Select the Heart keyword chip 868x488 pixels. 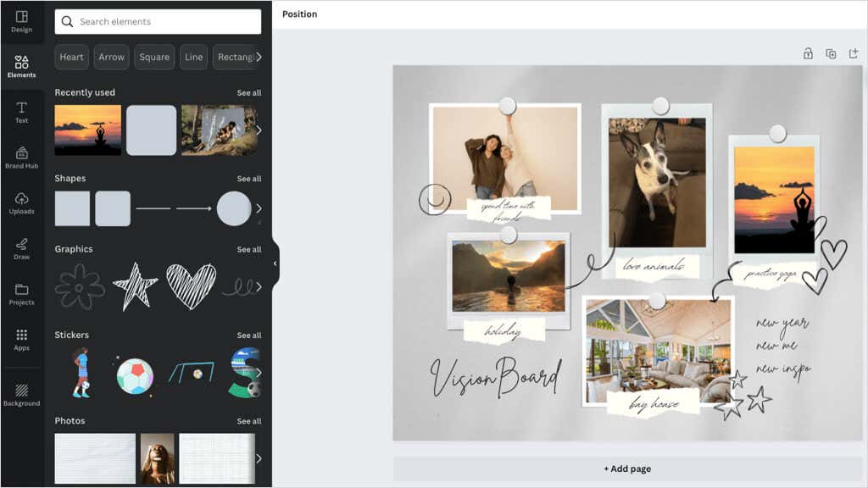point(71,57)
